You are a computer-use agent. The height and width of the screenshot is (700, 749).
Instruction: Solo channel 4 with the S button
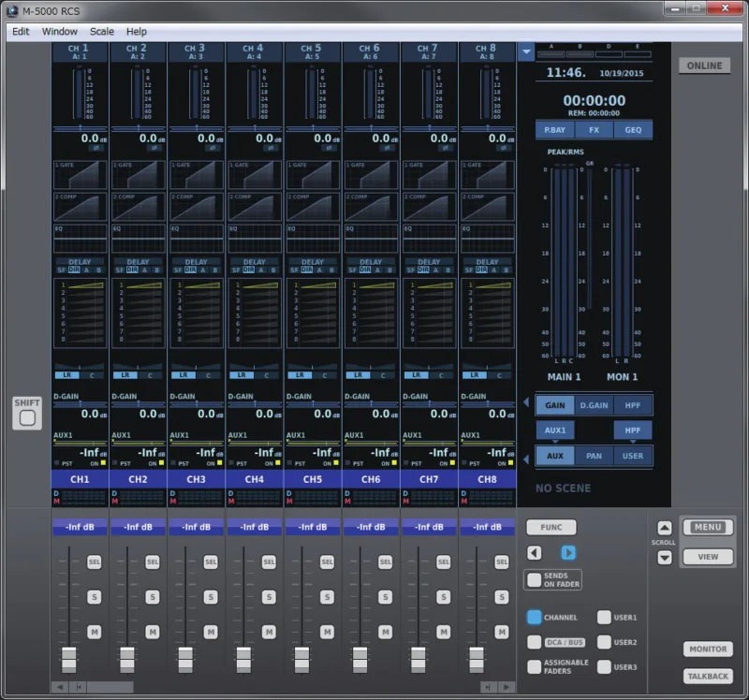269,597
